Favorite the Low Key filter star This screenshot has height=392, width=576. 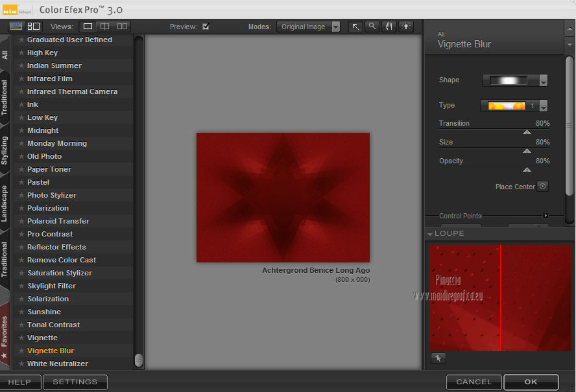21,117
